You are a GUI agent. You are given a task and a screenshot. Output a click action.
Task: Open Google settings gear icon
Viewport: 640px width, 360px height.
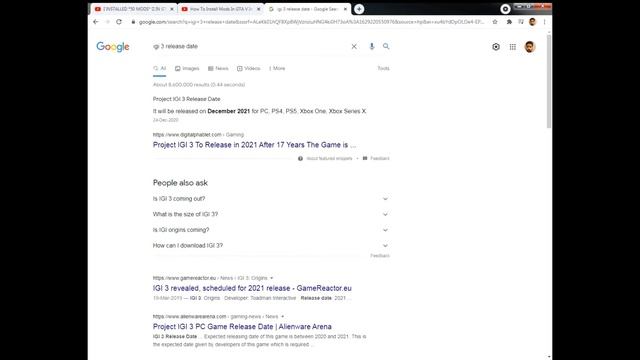496,47
